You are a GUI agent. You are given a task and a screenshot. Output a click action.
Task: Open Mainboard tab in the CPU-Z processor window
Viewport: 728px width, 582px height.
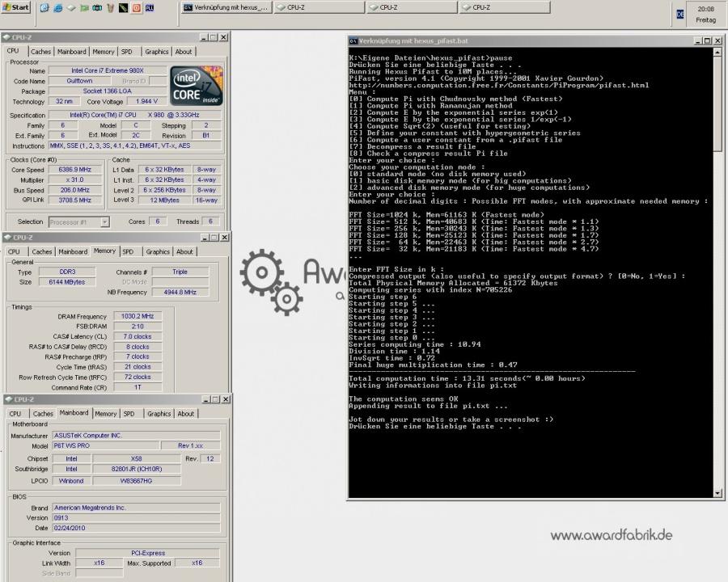(71, 52)
